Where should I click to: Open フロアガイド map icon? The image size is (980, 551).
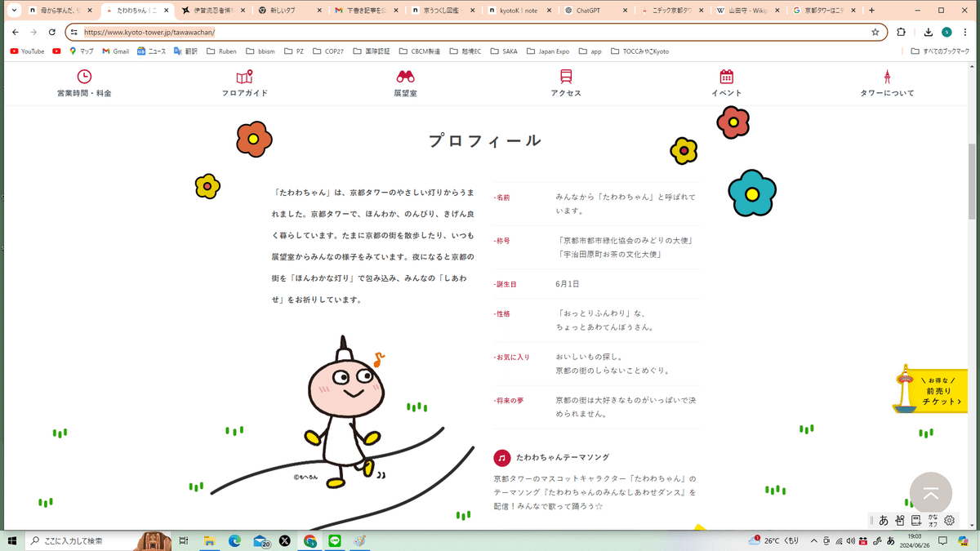pos(244,77)
